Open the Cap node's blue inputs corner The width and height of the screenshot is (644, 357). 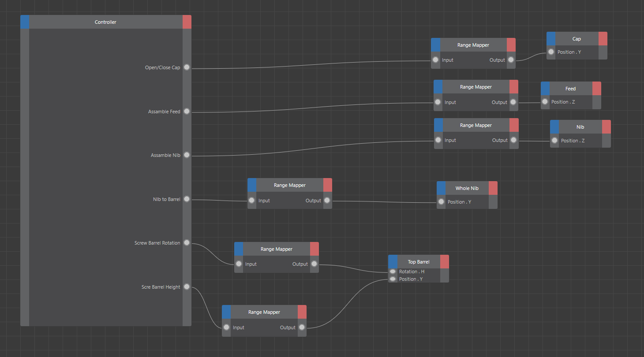[x=551, y=39]
